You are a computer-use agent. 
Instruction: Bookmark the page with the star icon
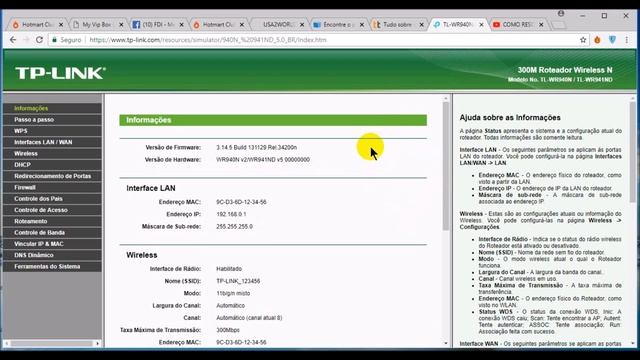point(583,40)
